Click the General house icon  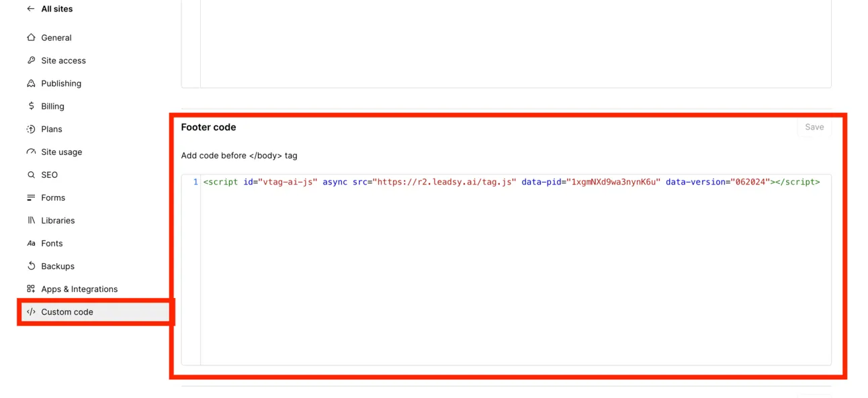pos(31,38)
